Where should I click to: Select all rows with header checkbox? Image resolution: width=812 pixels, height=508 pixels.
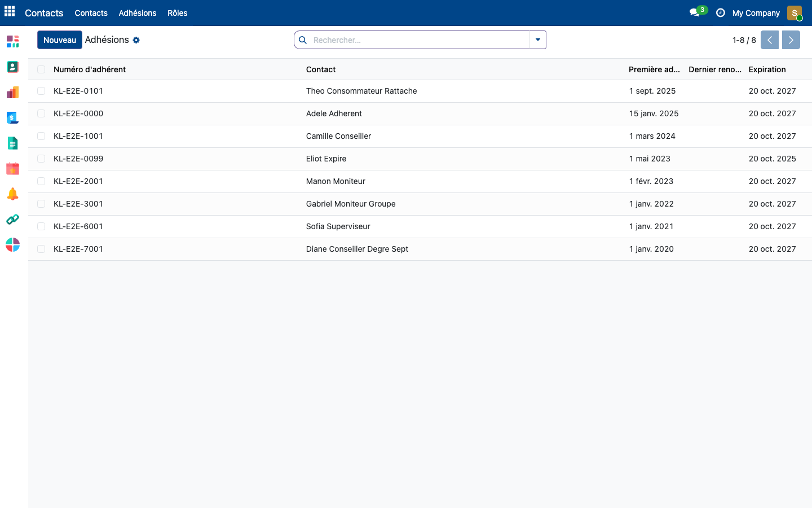41,69
